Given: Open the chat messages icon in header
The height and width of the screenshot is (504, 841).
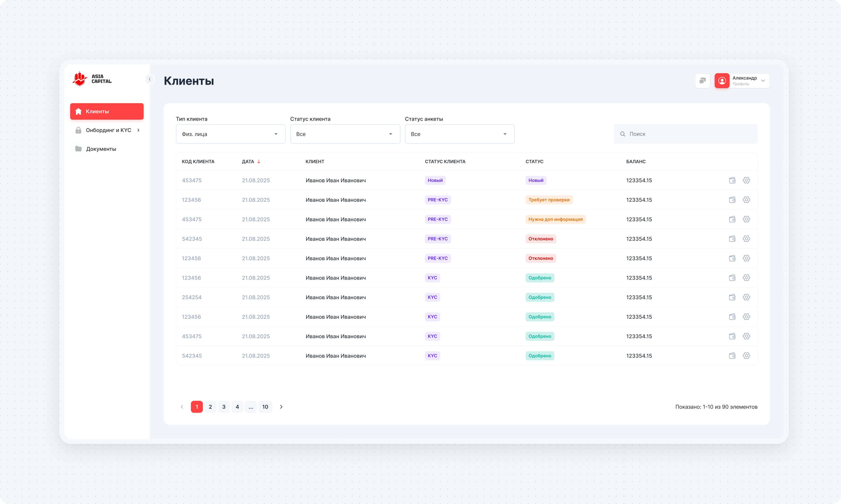Looking at the screenshot, I should pyautogui.click(x=702, y=81).
